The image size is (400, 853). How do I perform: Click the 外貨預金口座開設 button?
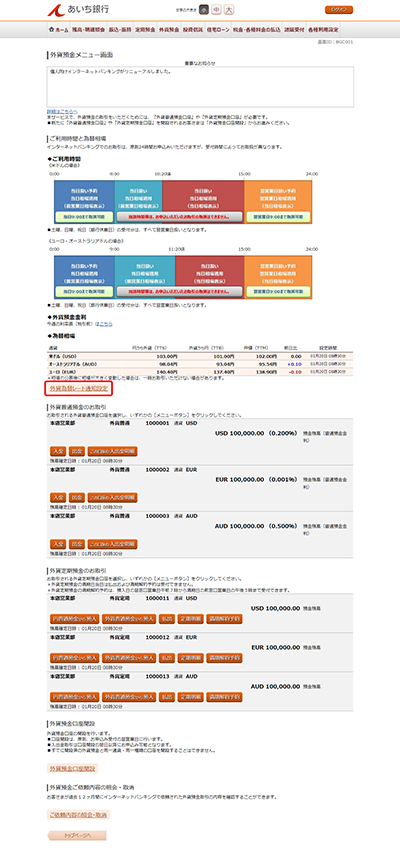72,769
